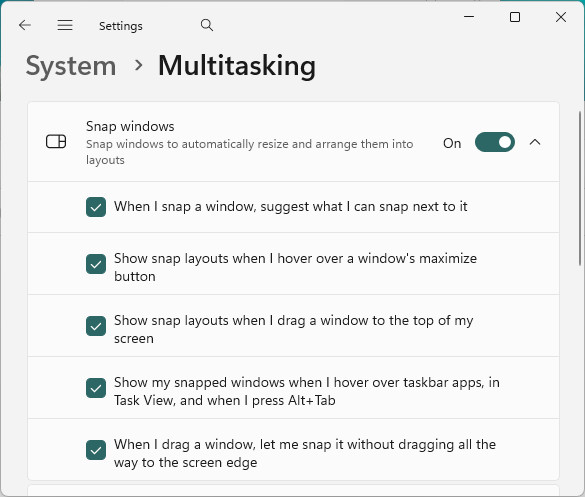Screen dimensions: 585x497
Task: Click the vertical scrollbar thumb
Action: (580, 188)
